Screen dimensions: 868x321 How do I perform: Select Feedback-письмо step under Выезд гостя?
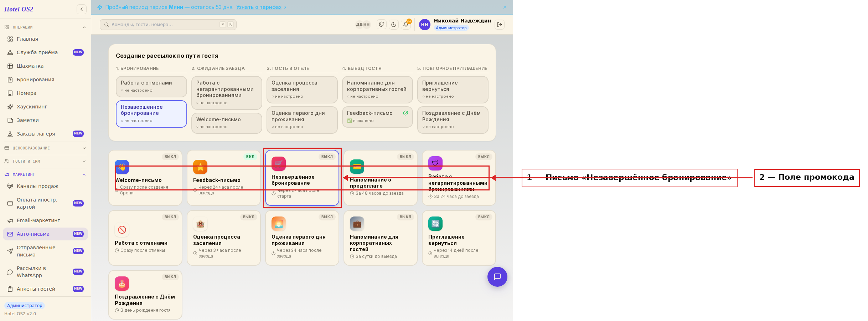[377, 117]
